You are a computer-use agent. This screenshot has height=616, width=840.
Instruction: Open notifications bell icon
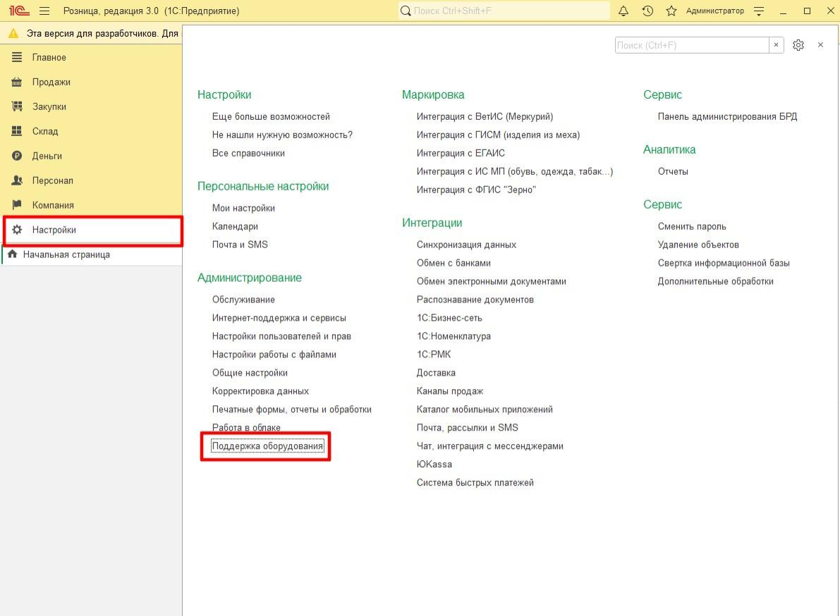(x=623, y=11)
